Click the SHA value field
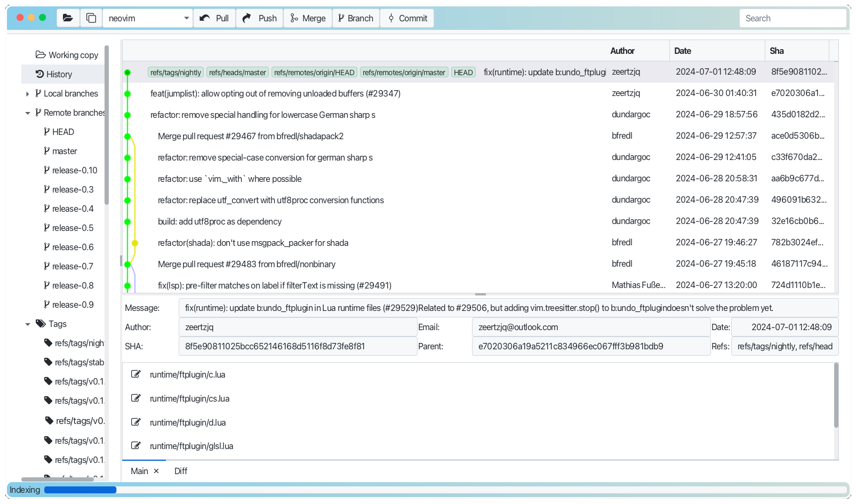This screenshot has height=504, width=856. pyautogui.click(x=298, y=346)
